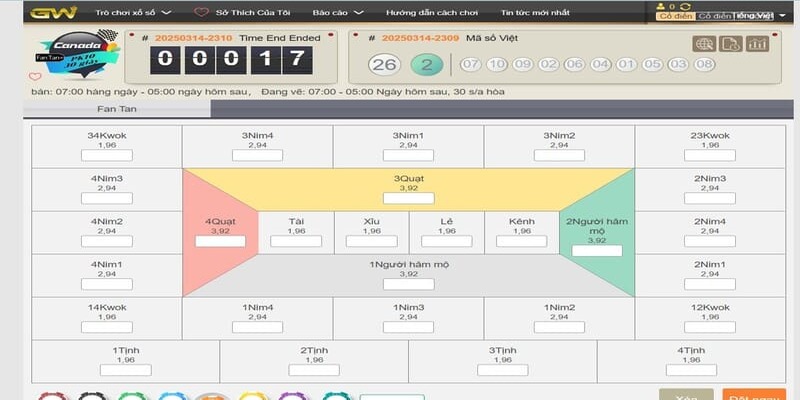The height and width of the screenshot is (400, 800).
Task: Click the Lẻ bet amount field
Action: [x=446, y=241]
